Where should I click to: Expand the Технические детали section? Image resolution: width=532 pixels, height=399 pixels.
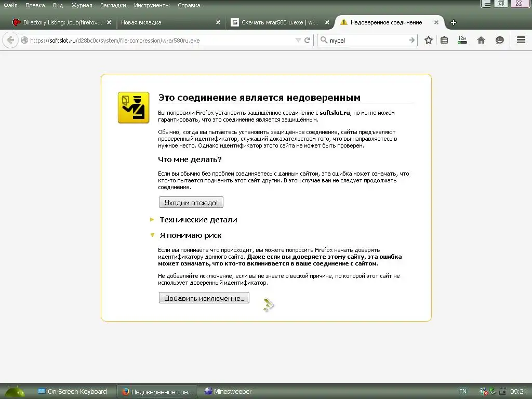pyautogui.click(x=198, y=220)
